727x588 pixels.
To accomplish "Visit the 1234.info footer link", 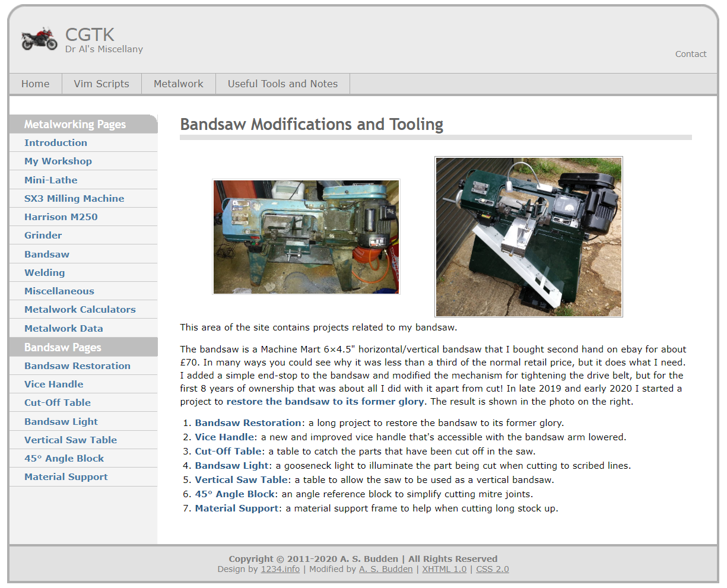I will coord(280,569).
